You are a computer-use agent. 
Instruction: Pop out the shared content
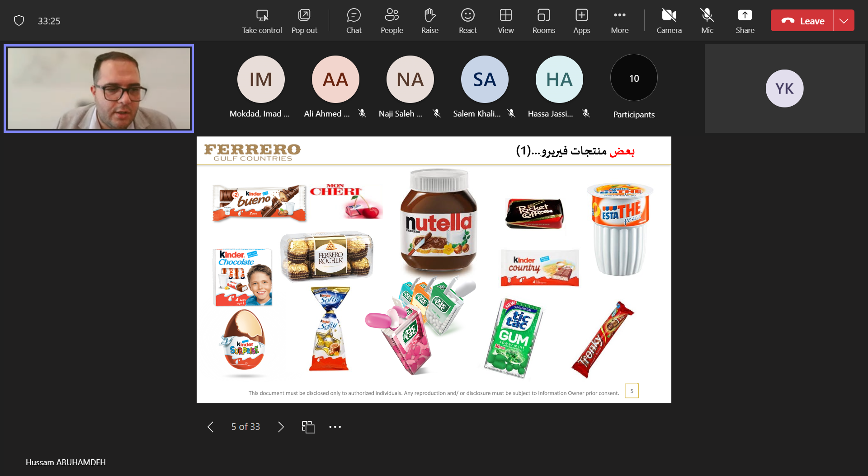[304, 21]
